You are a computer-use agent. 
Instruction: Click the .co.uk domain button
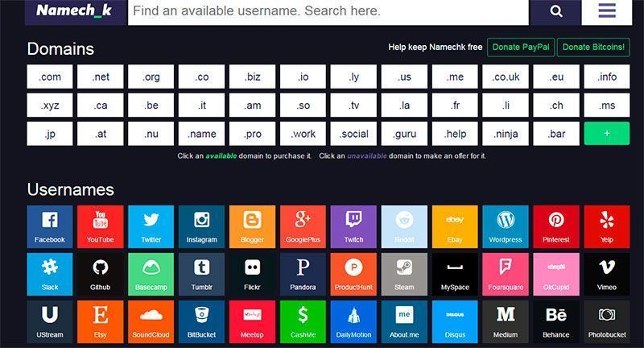pos(506,77)
